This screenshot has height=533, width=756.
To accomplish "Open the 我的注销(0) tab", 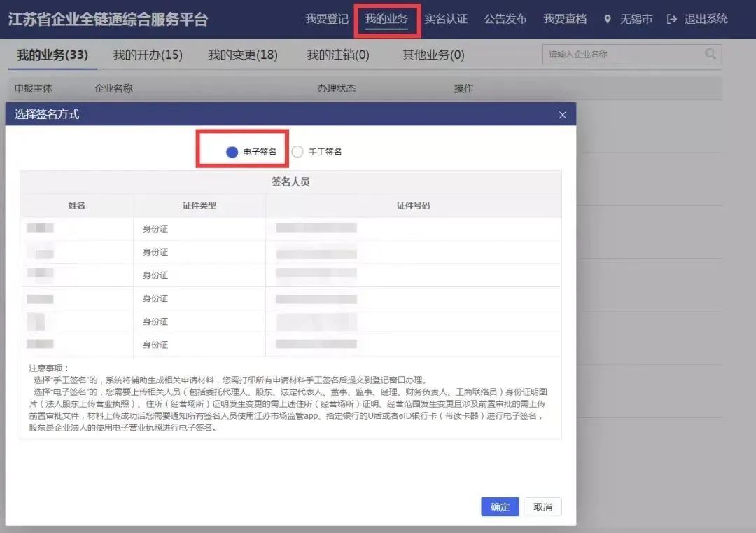I will pos(338,54).
